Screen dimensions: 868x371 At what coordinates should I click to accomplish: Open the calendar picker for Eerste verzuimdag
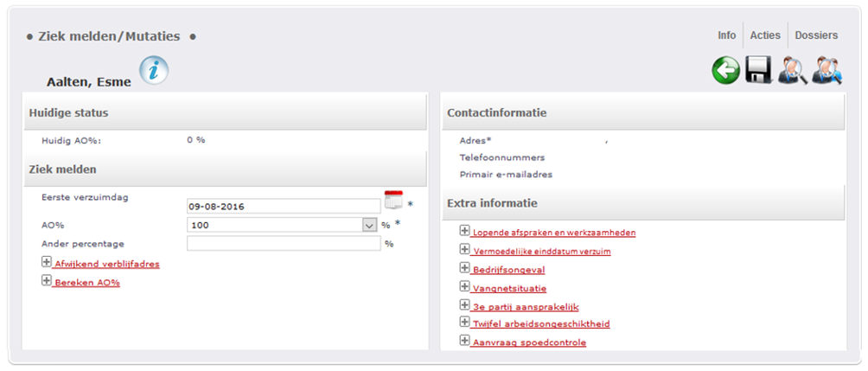coord(393,200)
